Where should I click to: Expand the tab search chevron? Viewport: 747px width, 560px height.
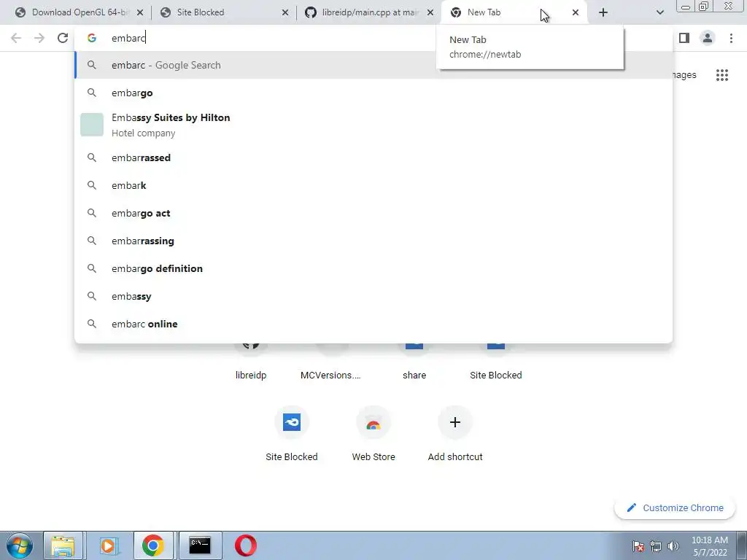(x=659, y=12)
